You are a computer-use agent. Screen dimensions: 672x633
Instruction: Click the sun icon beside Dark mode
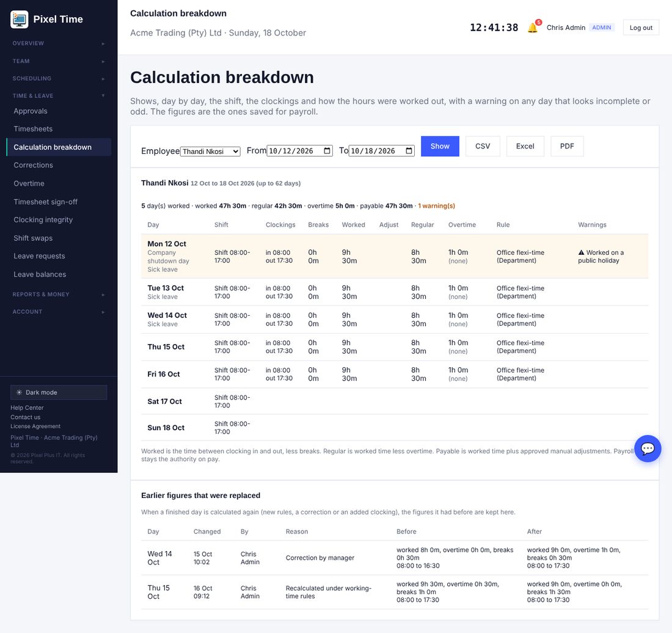coord(20,392)
